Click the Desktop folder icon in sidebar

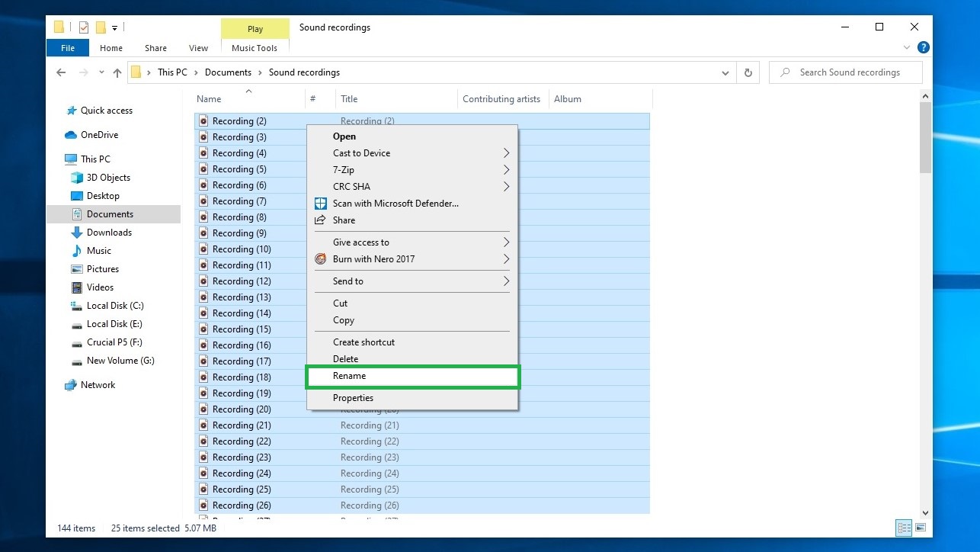[77, 196]
